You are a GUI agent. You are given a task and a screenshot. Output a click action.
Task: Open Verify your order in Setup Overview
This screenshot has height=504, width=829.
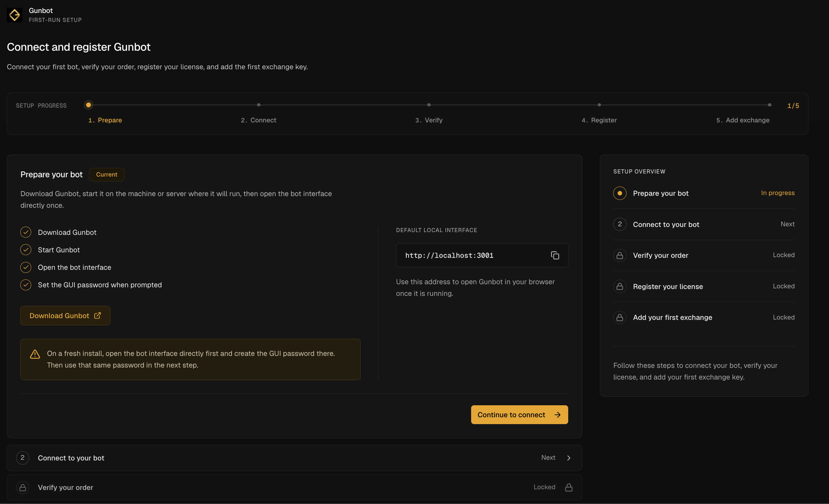pyautogui.click(x=704, y=255)
